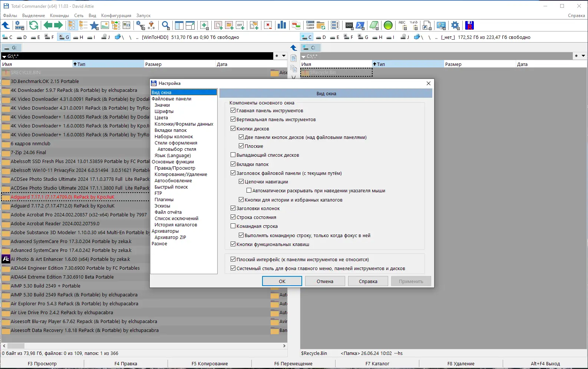Open the left panel directory history dropdown arrow
The width and height of the screenshot is (588, 369).
click(284, 56)
